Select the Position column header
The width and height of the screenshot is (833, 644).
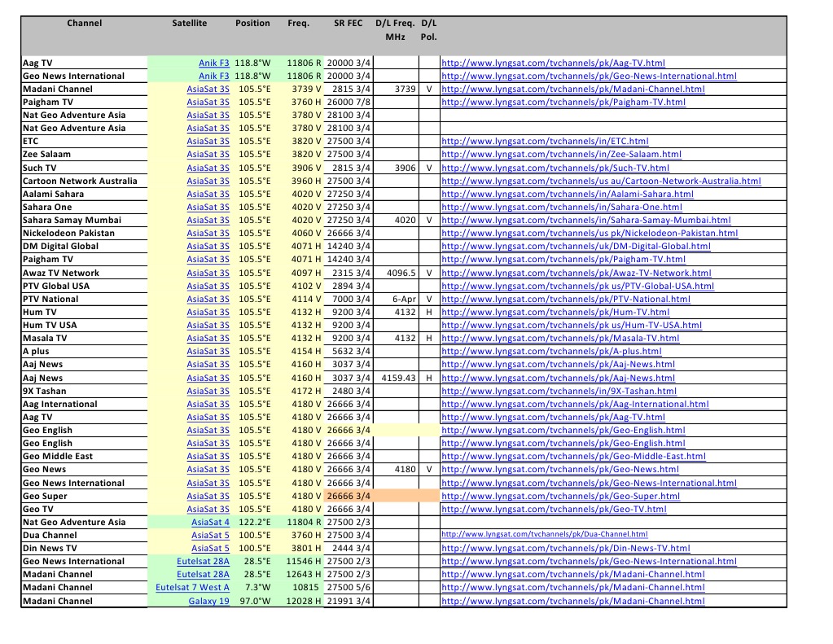[252, 23]
